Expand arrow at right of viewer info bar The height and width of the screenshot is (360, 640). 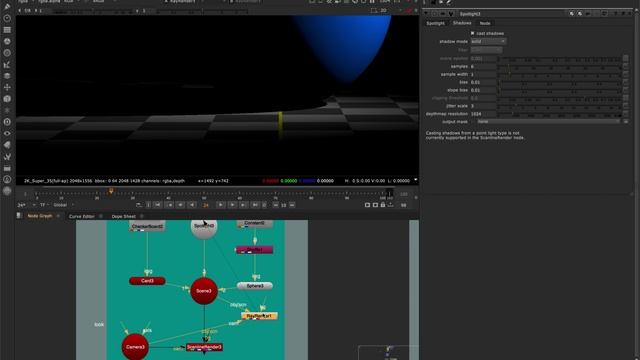tap(416, 180)
